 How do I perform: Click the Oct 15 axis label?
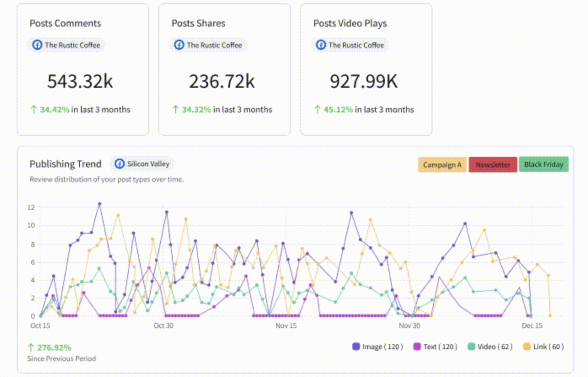tap(40, 326)
